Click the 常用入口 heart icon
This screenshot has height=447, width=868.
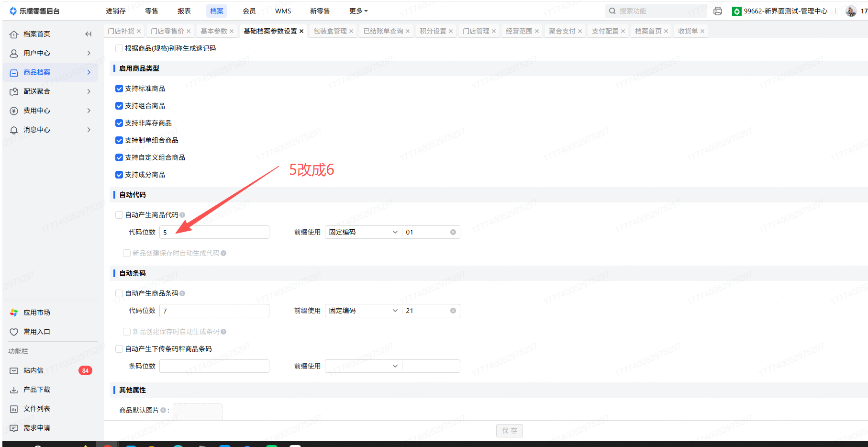pos(14,332)
